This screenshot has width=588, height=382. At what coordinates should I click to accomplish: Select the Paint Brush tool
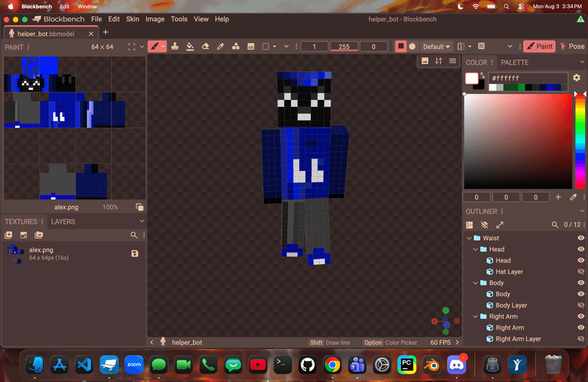click(x=154, y=46)
